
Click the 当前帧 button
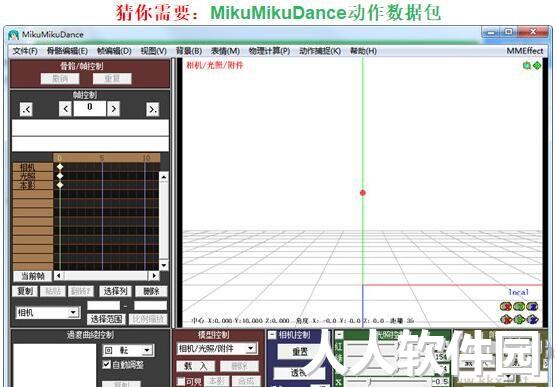pyautogui.click(x=33, y=276)
